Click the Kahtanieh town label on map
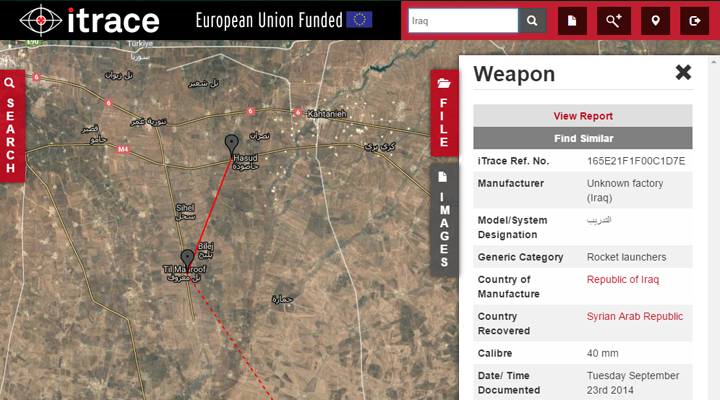The height and width of the screenshot is (400, 720). (x=327, y=113)
